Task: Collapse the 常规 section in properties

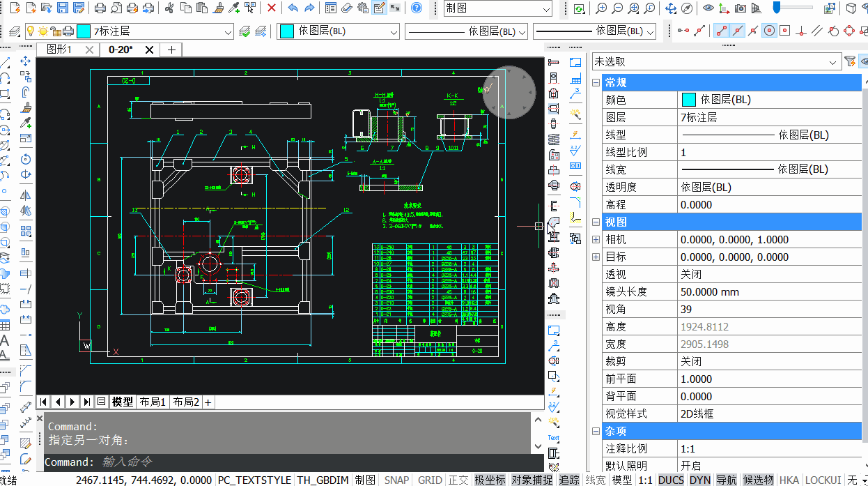Action: (x=596, y=83)
